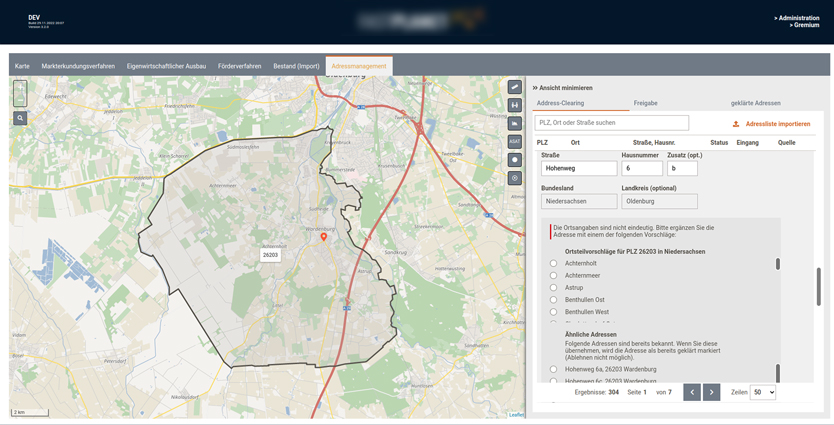The height and width of the screenshot is (425, 834).
Task: Open the Administration link
Action: point(796,18)
